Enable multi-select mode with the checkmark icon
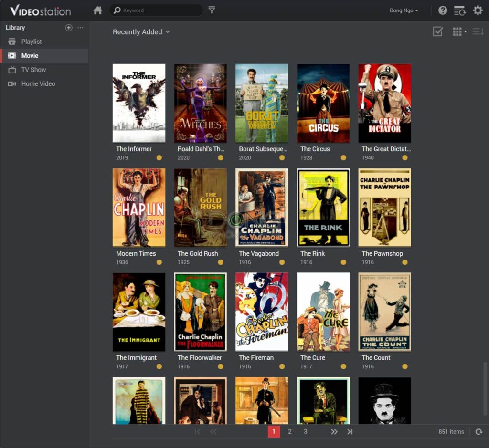Viewport: 489px width, 448px height. (x=438, y=31)
